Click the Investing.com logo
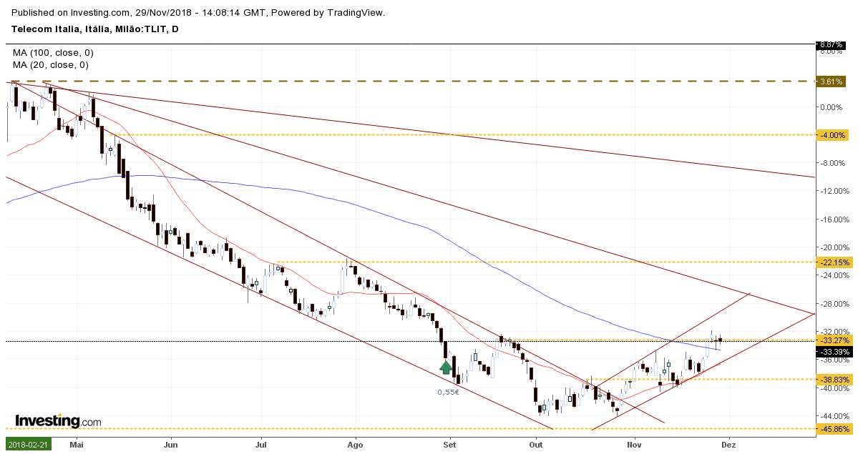868x454 pixels. coord(58,420)
